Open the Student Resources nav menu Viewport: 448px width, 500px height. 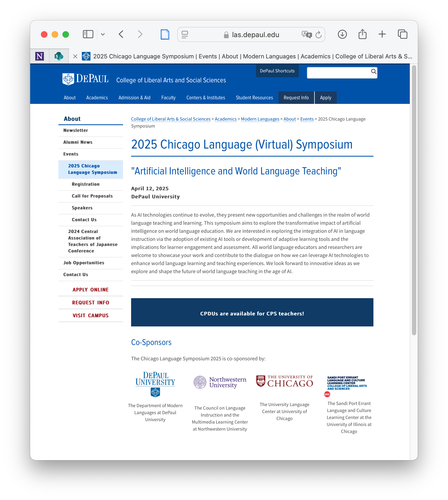tap(254, 98)
